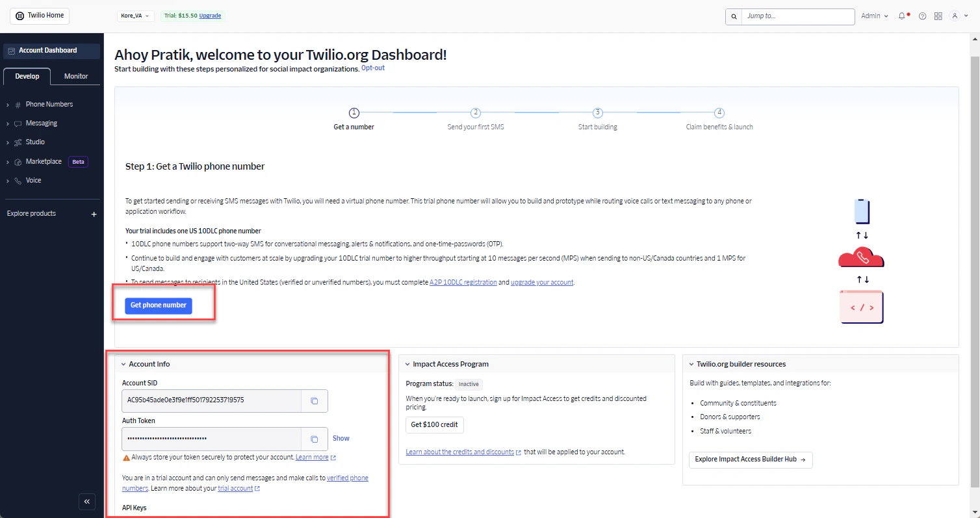This screenshot has width=980, height=518.
Task: Click the Messaging chat icon in the sidebar
Action: pos(18,123)
